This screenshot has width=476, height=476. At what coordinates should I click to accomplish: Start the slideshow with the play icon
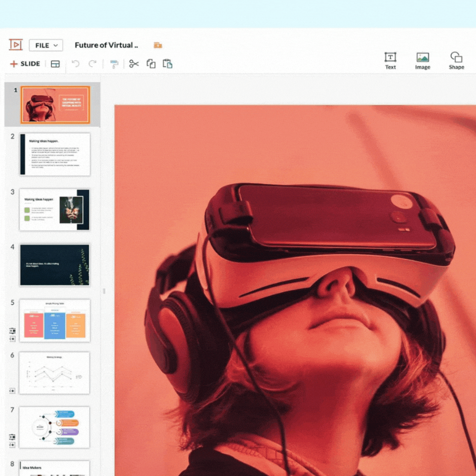(x=15, y=45)
